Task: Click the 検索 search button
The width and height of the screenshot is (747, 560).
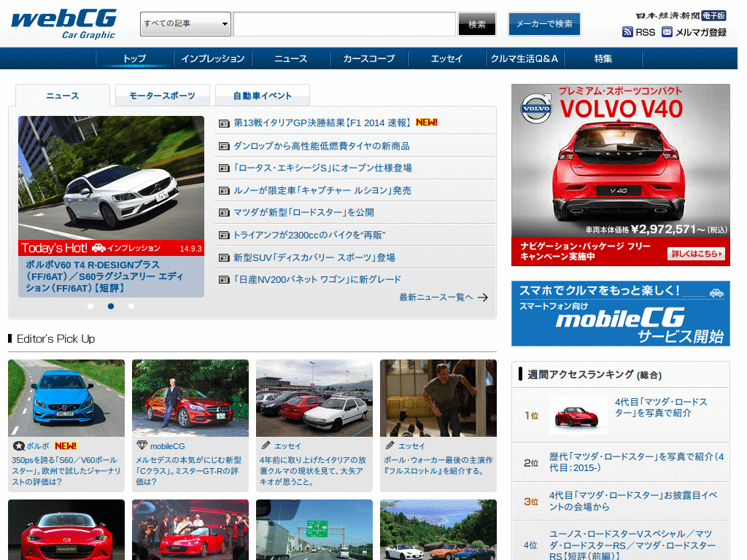Action: 477,24
